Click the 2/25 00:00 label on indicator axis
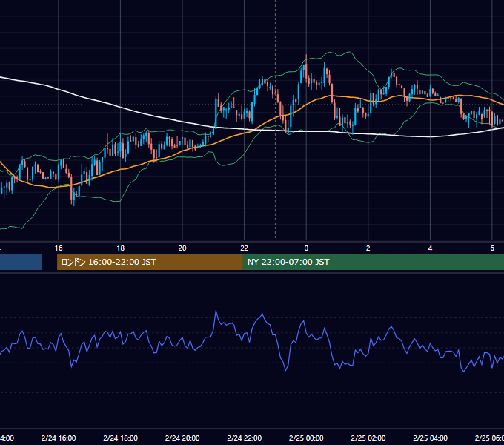Screen dimensions: 504x445 (x=306, y=438)
